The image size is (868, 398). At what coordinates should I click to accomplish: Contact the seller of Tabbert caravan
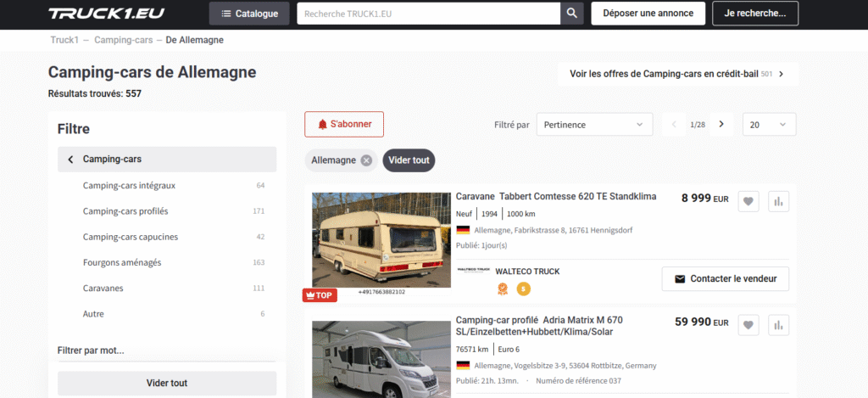[x=726, y=279]
